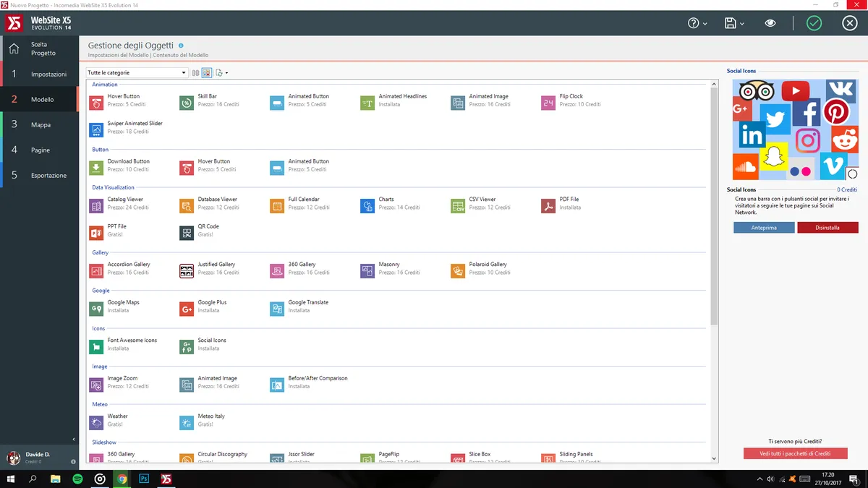Open the Tutte le categorie dropdown
The image size is (868, 488).
(x=137, y=73)
